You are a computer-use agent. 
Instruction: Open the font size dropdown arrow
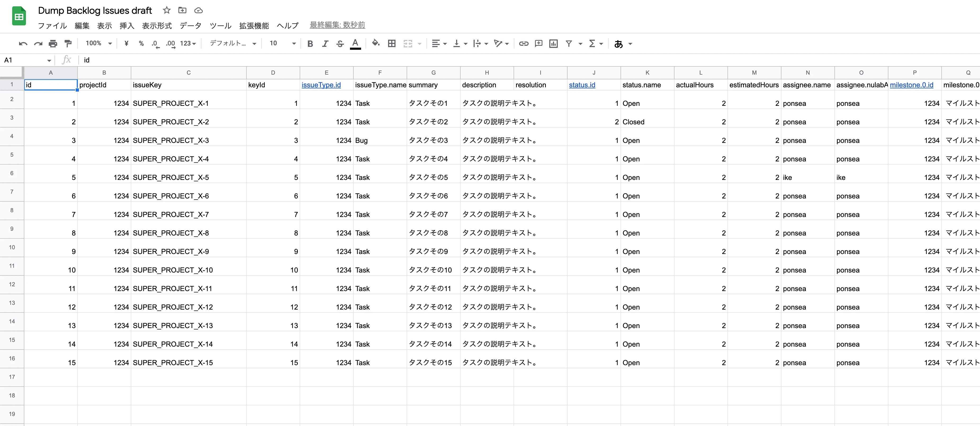294,44
